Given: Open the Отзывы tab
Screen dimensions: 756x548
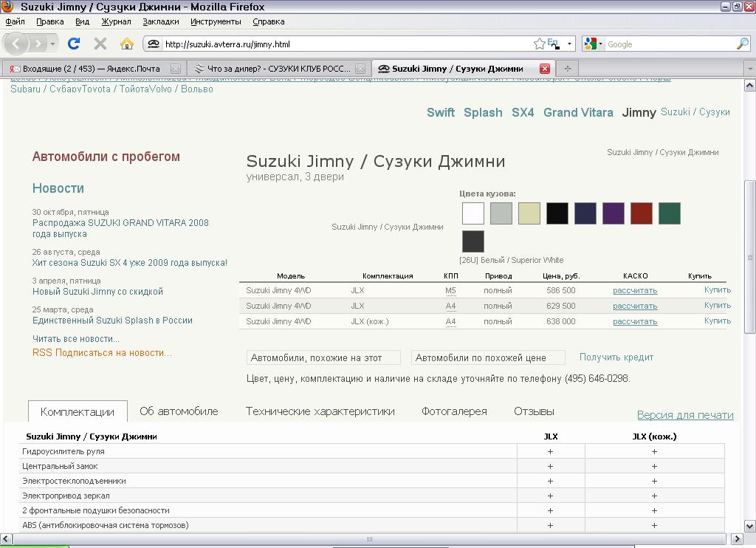Looking at the screenshot, I should (535, 411).
